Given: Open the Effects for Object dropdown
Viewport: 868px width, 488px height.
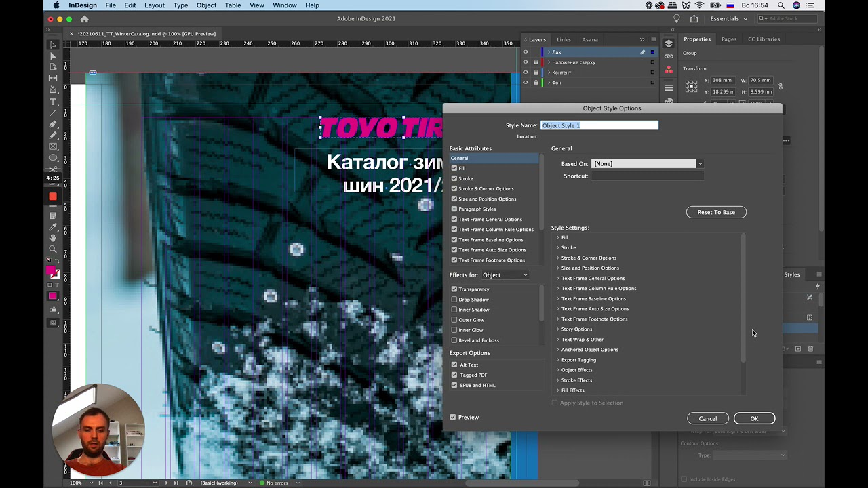Looking at the screenshot, I should pyautogui.click(x=505, y=275).
